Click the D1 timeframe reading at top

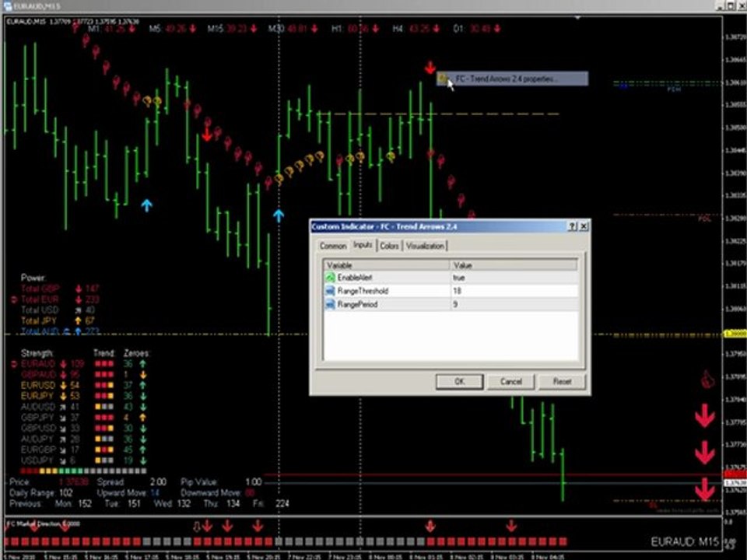(x=477, y=29)
